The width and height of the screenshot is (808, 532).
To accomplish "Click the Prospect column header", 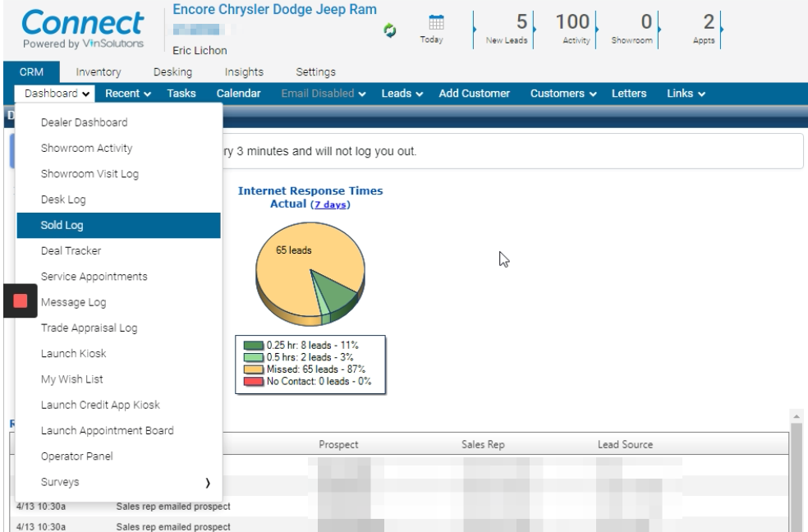I will pos(338,444).
